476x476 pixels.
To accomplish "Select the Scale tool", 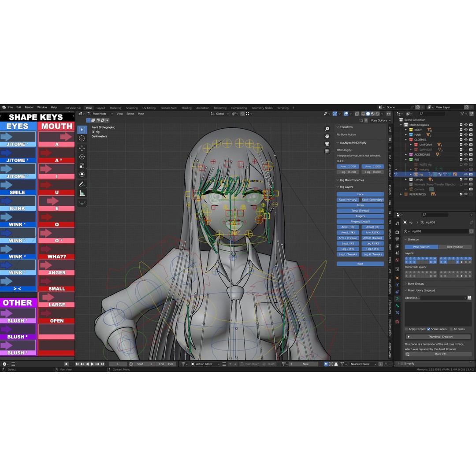I will point(82,166).
